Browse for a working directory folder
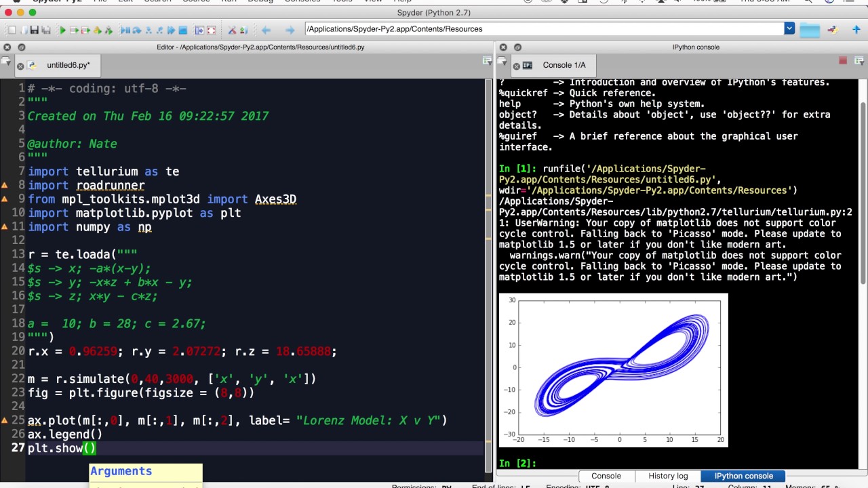868x488 pixels. pos(810,29)
